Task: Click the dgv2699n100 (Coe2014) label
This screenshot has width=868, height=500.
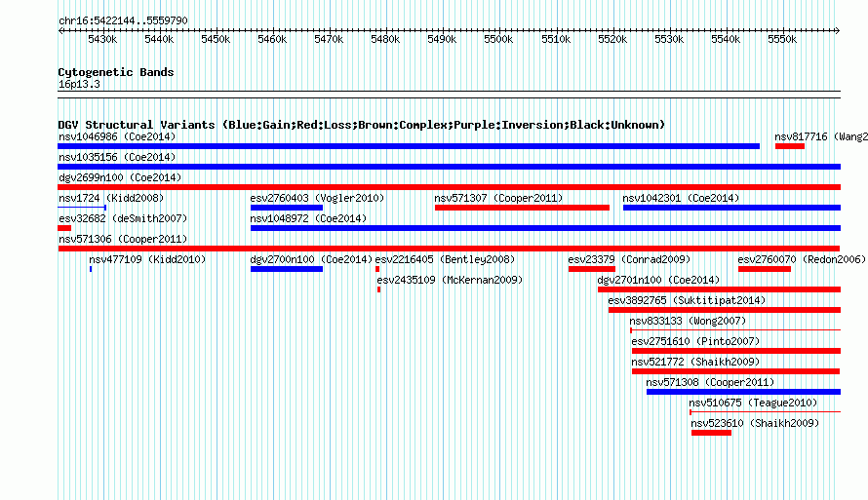Action: (120, 177)
